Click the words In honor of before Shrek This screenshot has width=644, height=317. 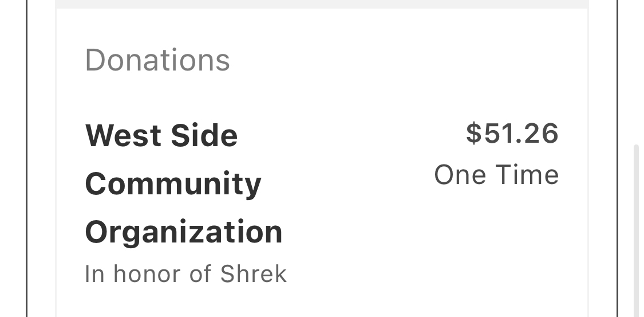(148, 274)
